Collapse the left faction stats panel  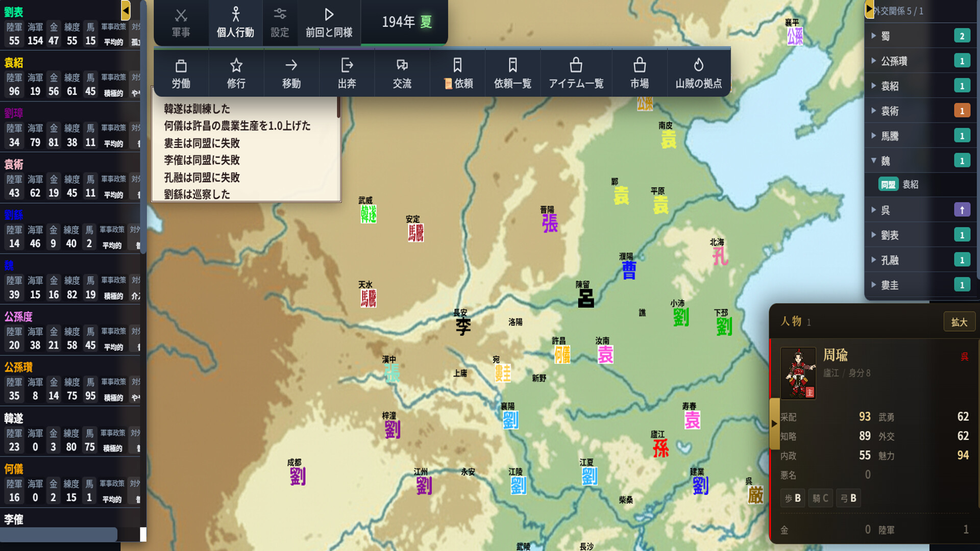[x=126, y=10]
